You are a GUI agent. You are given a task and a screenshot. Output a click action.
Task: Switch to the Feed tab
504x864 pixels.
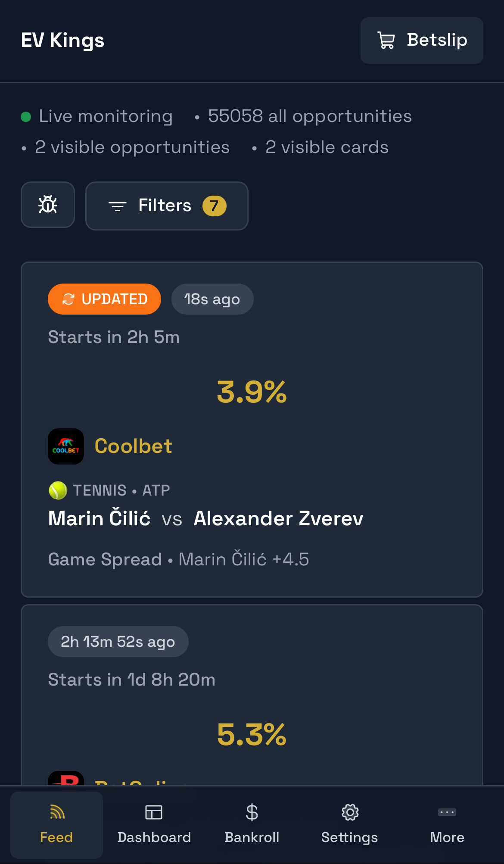click(56, 824)
